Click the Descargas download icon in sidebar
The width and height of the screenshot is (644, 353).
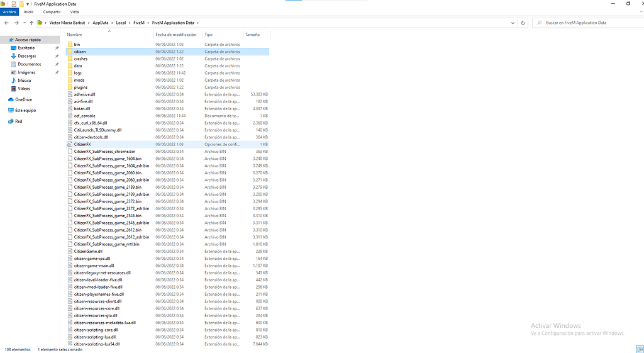(13, 56)
